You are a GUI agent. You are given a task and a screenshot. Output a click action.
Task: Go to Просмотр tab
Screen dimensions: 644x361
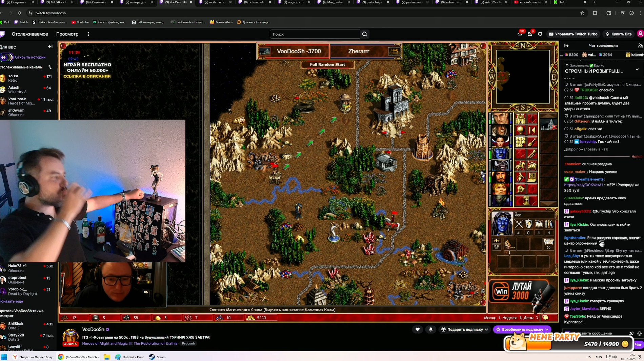pyautogui.click(x=67, y=34)
